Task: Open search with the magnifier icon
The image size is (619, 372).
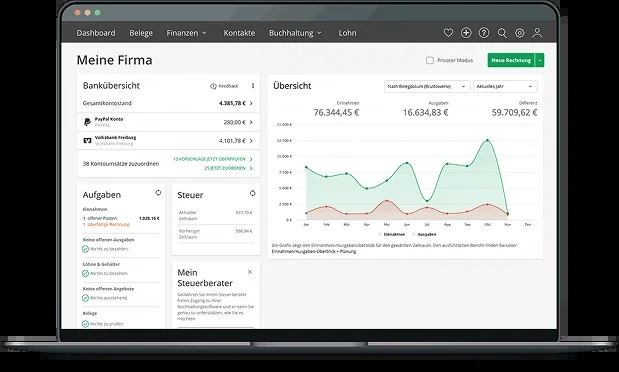Action: pos(502,33)
